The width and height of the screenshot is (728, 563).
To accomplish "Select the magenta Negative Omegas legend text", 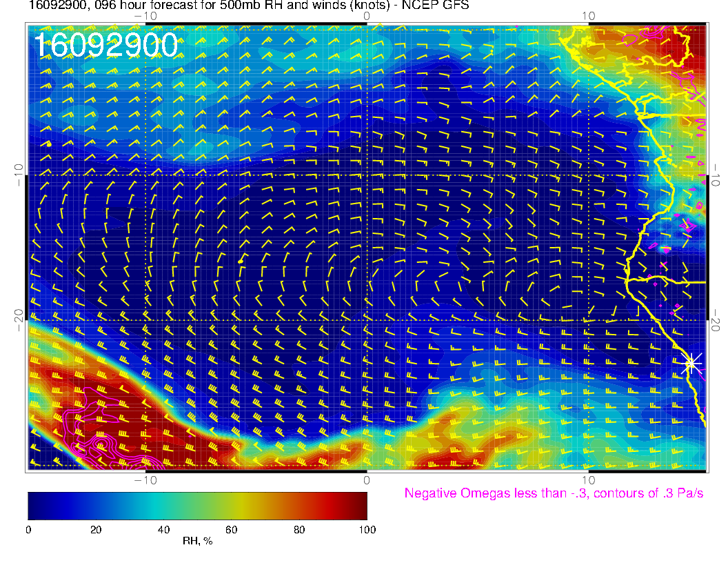I will 554,493.
